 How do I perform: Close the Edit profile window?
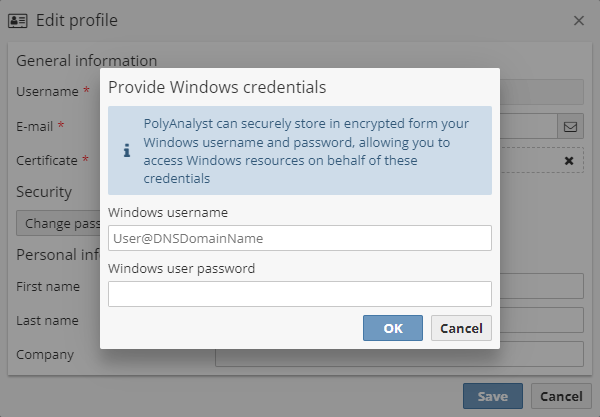point(578,20)
